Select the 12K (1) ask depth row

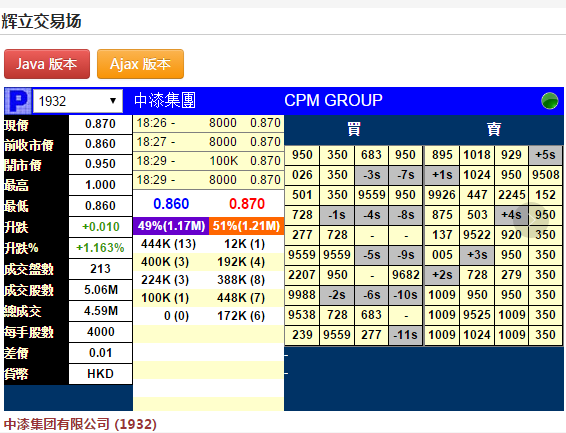245,244
